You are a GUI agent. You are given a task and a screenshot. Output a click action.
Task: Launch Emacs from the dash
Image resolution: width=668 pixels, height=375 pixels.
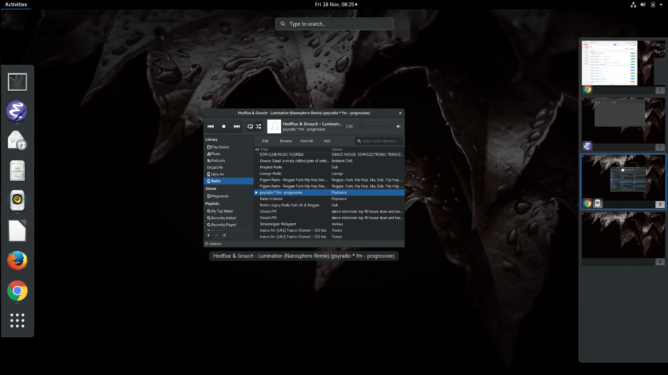[17, 111]
